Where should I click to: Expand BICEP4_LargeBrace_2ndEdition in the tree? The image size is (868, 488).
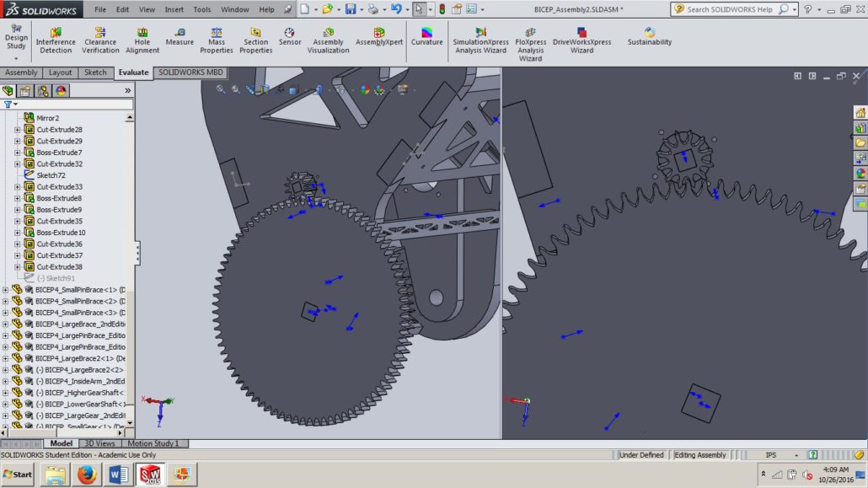(x=5, y=324)
